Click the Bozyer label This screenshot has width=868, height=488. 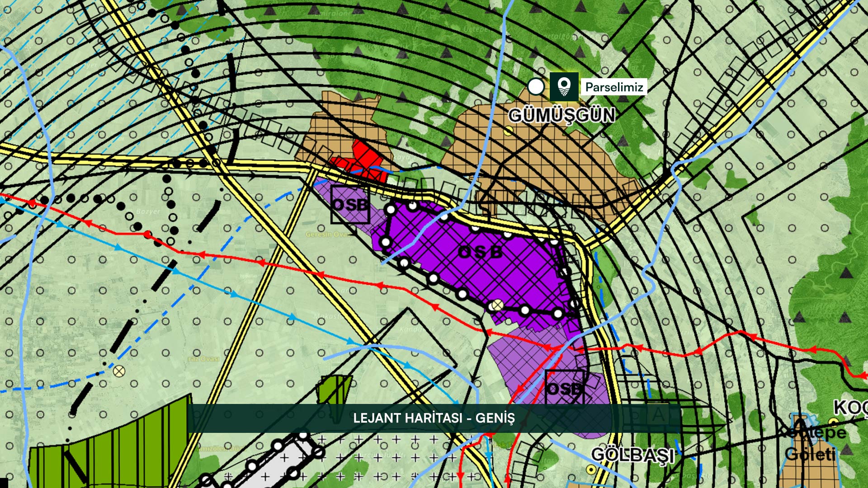(148, 211)
